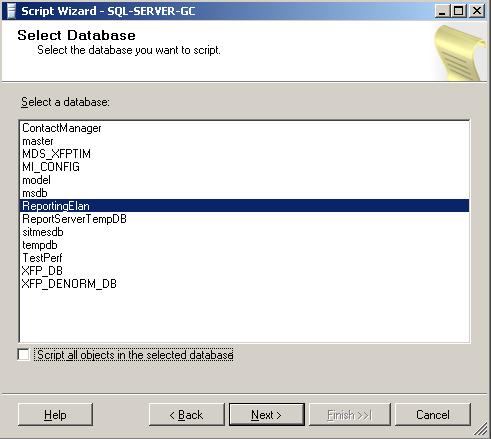Go back with the Back button
The height and width of the screenshot is (439, 491).
click(187, 415)
